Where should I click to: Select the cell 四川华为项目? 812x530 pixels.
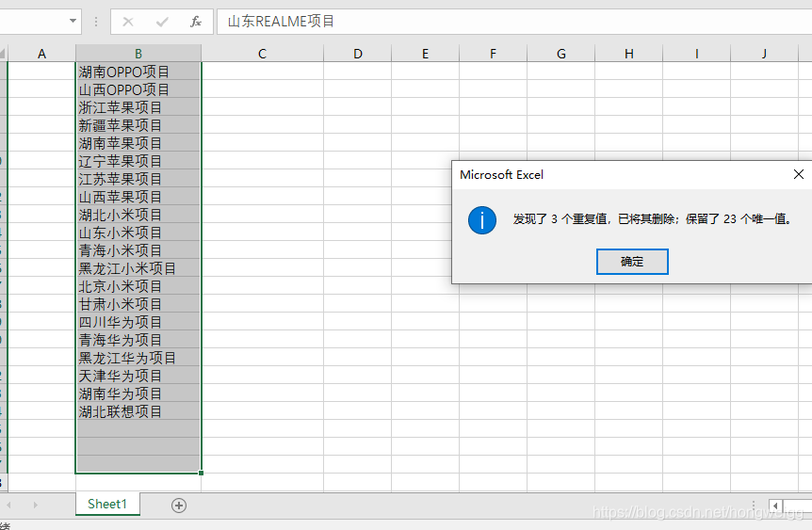pyautogui.click(x=138, y=321)
